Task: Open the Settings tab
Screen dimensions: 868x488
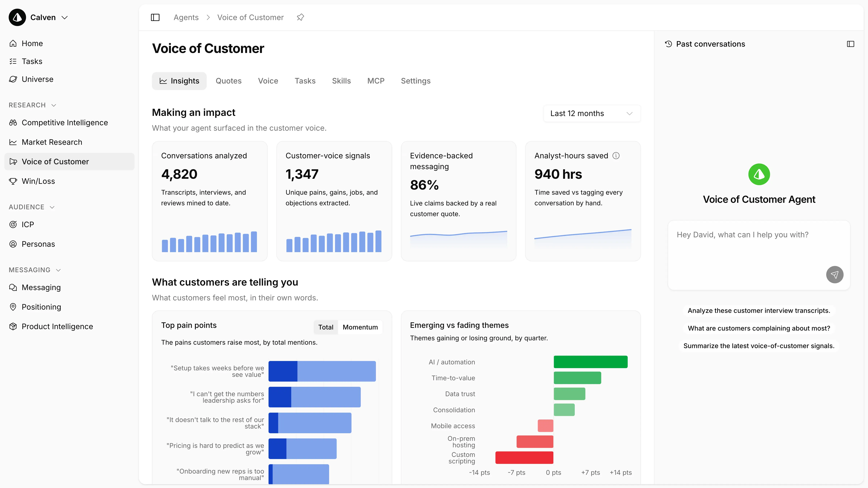Action: [x=416, y=81]
